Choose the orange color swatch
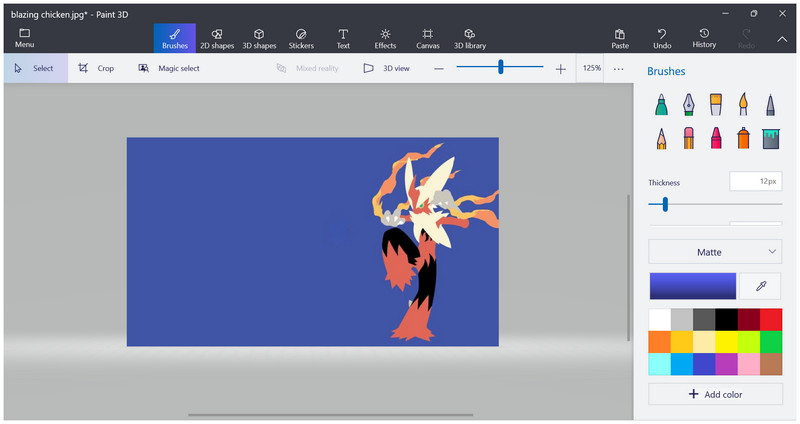 tap(660, 342)
